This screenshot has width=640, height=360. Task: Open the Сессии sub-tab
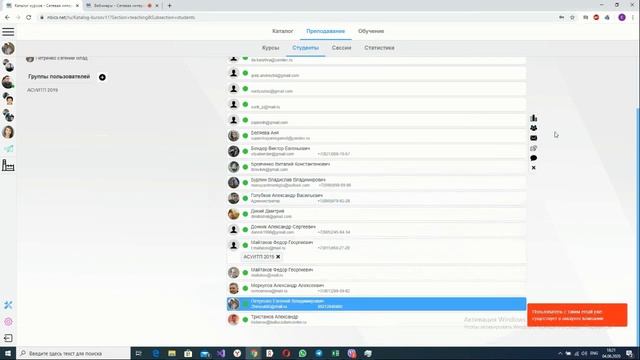(341, 48)
